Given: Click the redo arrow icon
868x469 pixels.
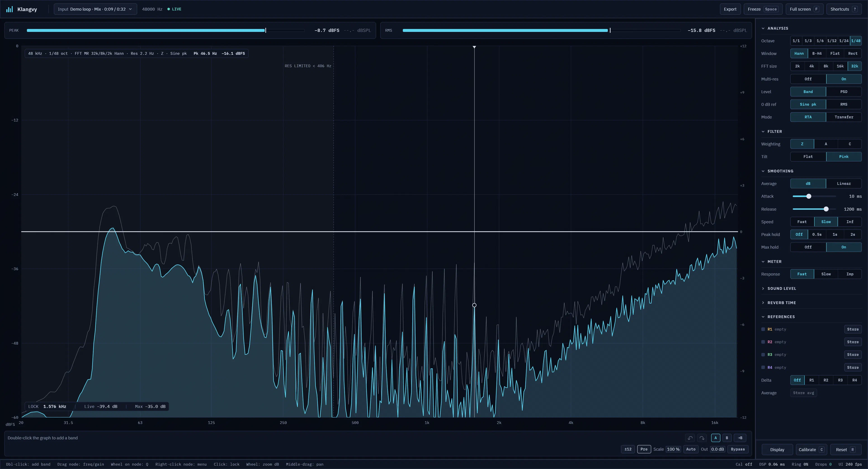Looking at the screenshot, I should point(702,438).
